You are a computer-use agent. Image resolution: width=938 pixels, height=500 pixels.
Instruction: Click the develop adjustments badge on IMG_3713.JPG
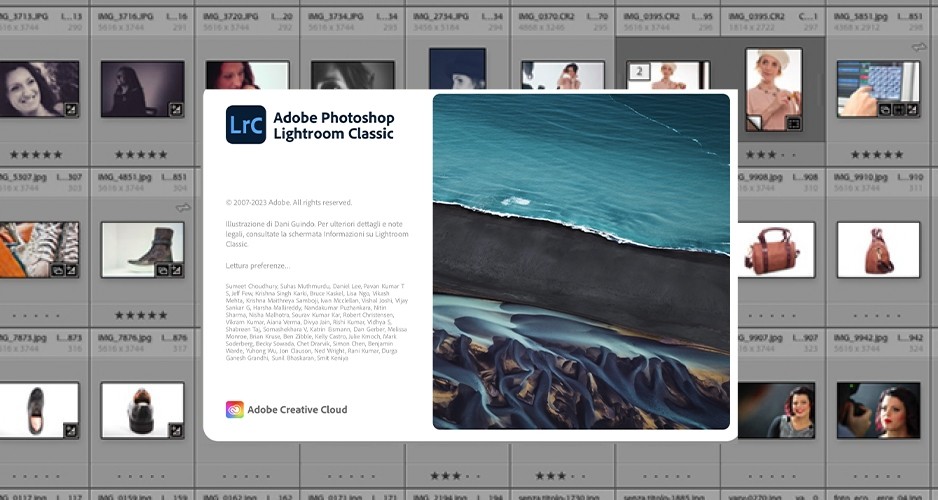pyautogui.click(x=71, y=109)
